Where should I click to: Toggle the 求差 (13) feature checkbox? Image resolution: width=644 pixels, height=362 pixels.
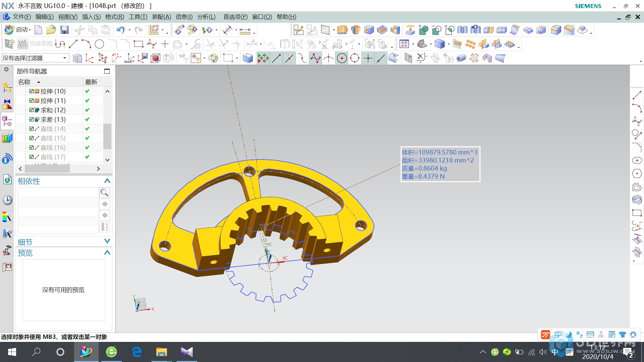pyautogui.click(x=32, y=119)
